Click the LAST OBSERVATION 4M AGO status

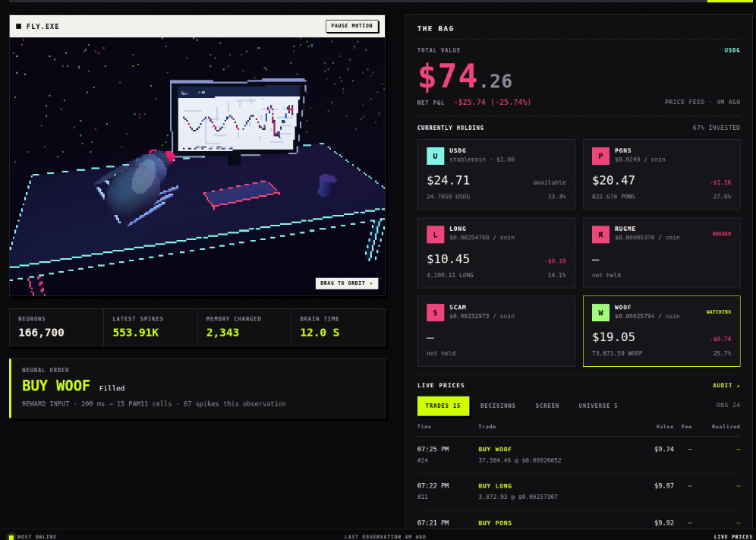click(x=385, y=537)
